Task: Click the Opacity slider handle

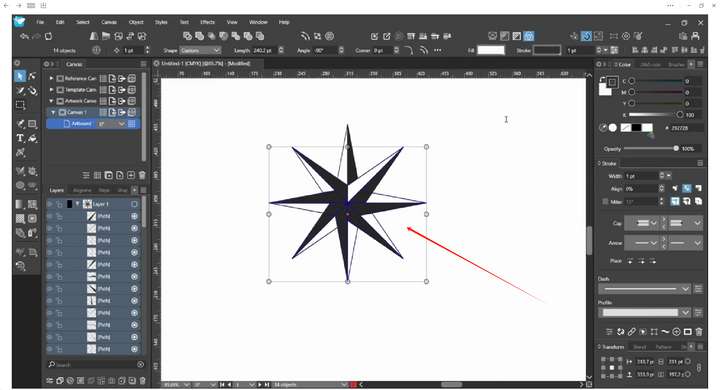Action: pyautogui.click(x=675, y=148)
